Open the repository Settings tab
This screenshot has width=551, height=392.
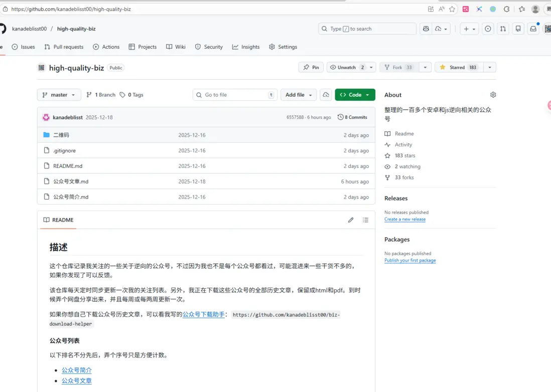pyautogui.click(x=283, y=47)
